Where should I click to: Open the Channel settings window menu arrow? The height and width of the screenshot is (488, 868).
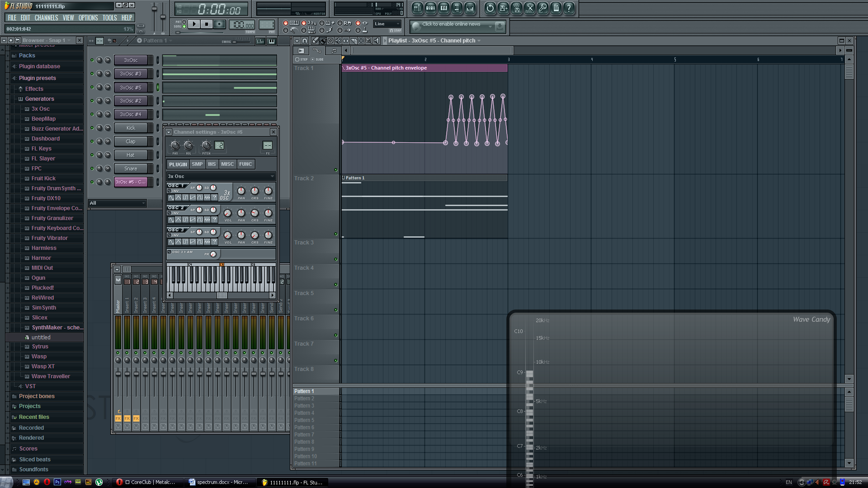169,132
